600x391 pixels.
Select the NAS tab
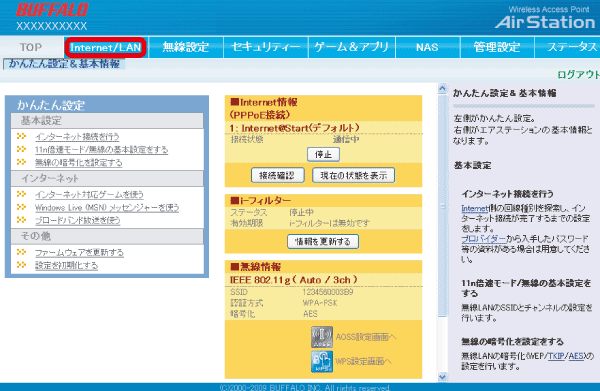click(427, 47)
